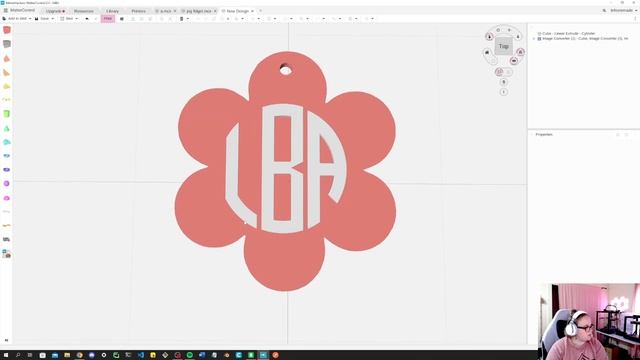Click the plus to open a new tab
The height and width of the screenshot is (360, 640).
[x=260, y=11]
